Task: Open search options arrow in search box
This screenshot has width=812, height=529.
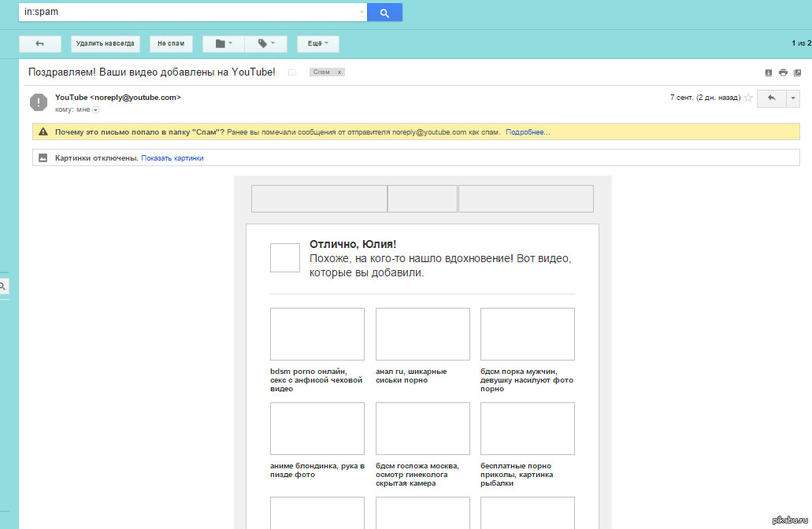Action: (x=362, y=12)
